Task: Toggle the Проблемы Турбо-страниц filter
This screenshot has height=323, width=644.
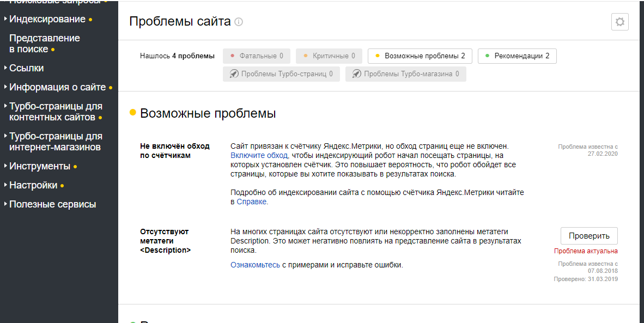Action: coord(281,74)
